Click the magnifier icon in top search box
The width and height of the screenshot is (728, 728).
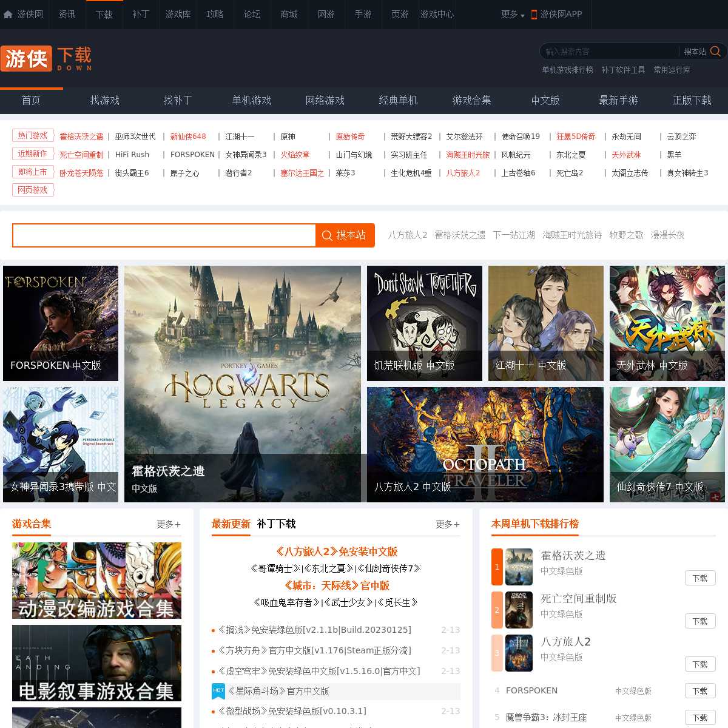pyautogui.click(x=715, y=52)
